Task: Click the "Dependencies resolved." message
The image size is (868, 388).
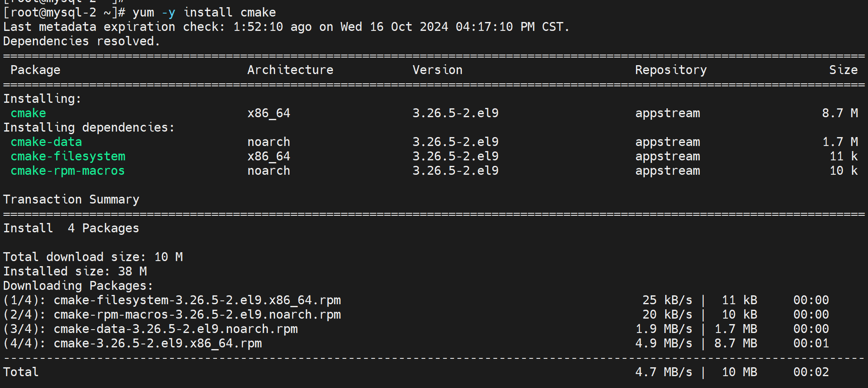Action: coord(82,41)
